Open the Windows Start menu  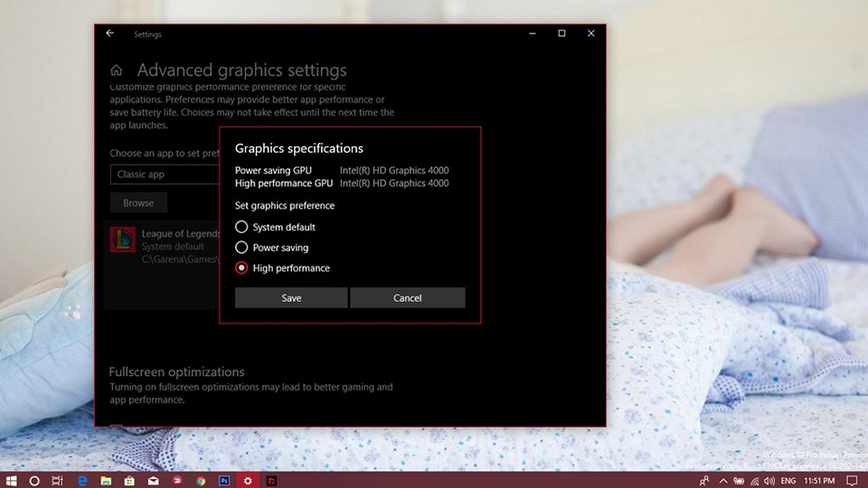(11, 480)
